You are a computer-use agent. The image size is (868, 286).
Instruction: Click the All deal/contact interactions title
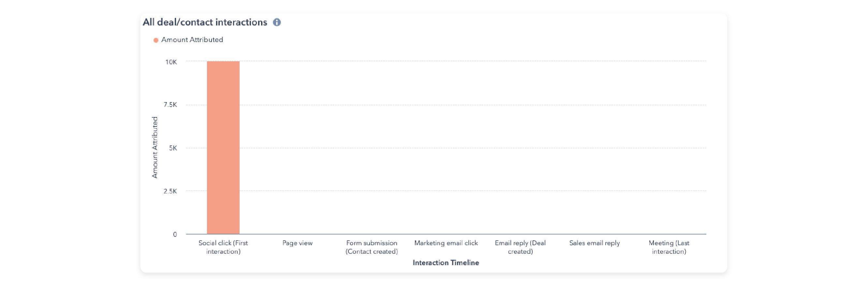pos(205,22)
